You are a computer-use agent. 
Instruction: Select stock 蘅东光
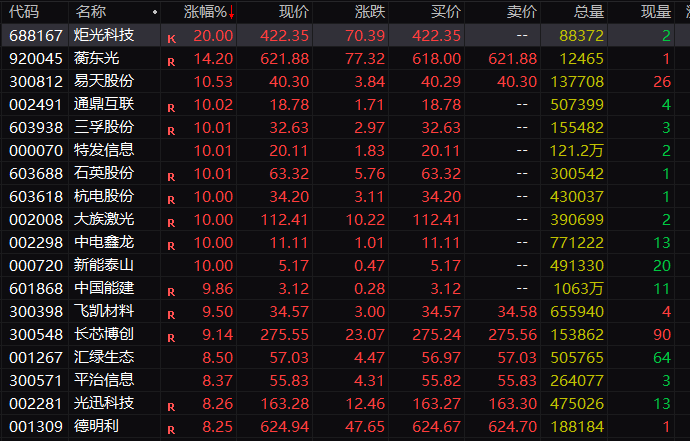pyautogui.click(x=96, y=58)
